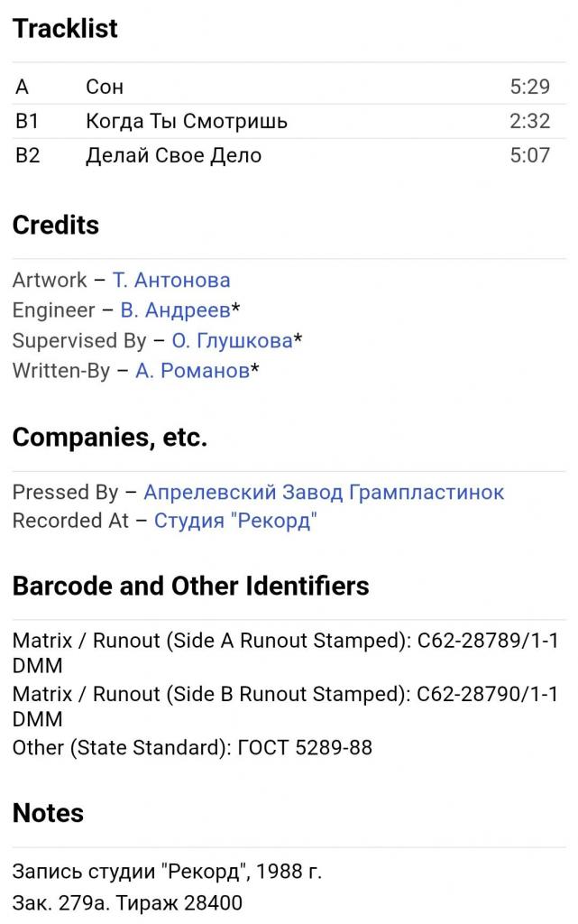This screenshot has height=924, width=578.
Task: Click the 5:07 track duration
Action: (529, 155)
